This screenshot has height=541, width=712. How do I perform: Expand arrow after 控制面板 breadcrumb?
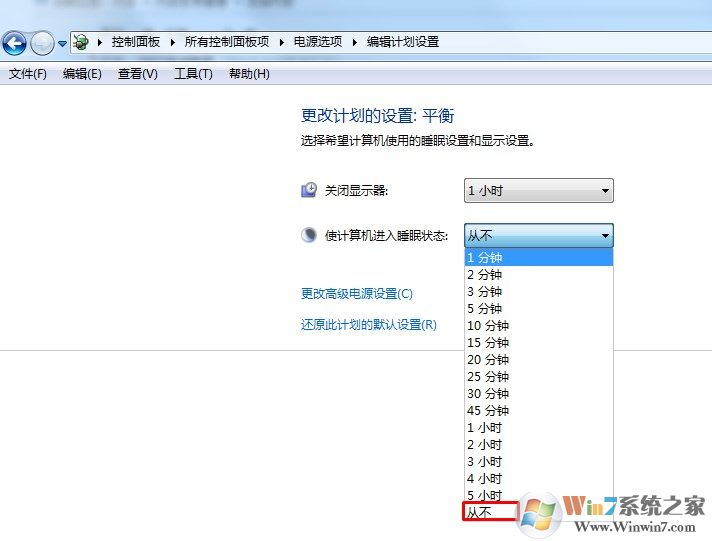tap(173, 42)
